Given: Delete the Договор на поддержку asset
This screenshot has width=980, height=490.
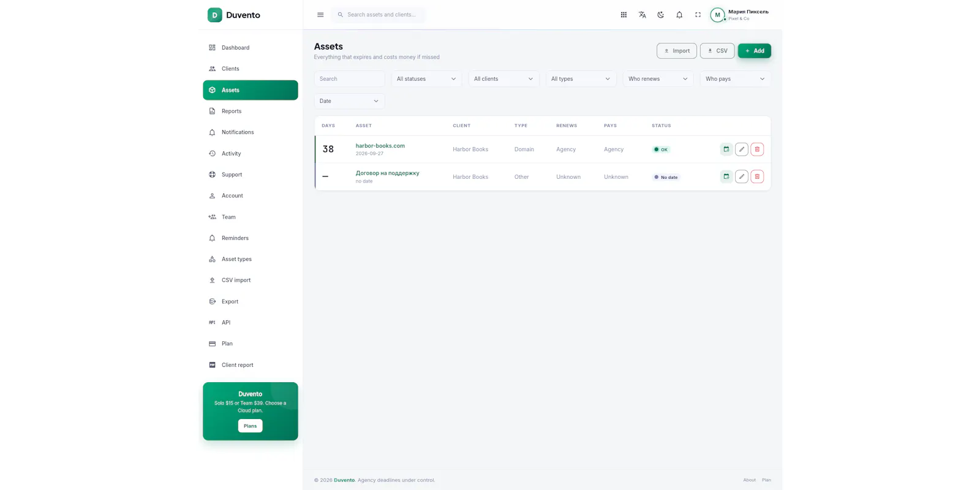Looking at the screenshot, I should point(757,176).
